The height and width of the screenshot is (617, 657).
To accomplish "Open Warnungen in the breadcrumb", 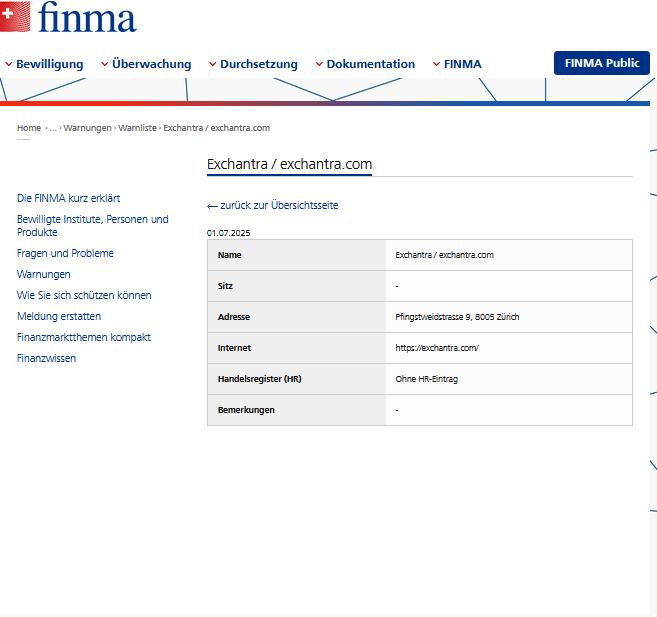I will pos(88,128).
